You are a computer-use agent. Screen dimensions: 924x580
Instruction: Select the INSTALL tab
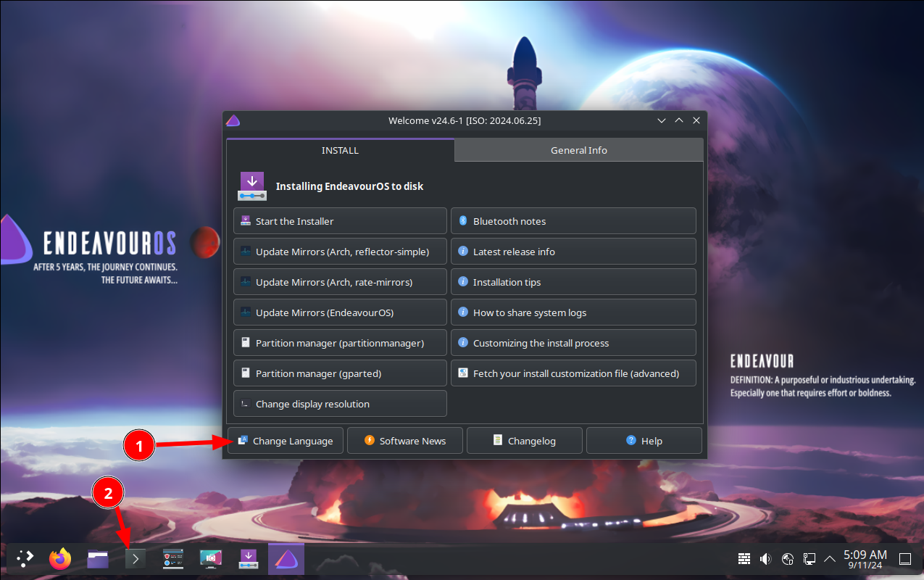click(x=340, y=150)
